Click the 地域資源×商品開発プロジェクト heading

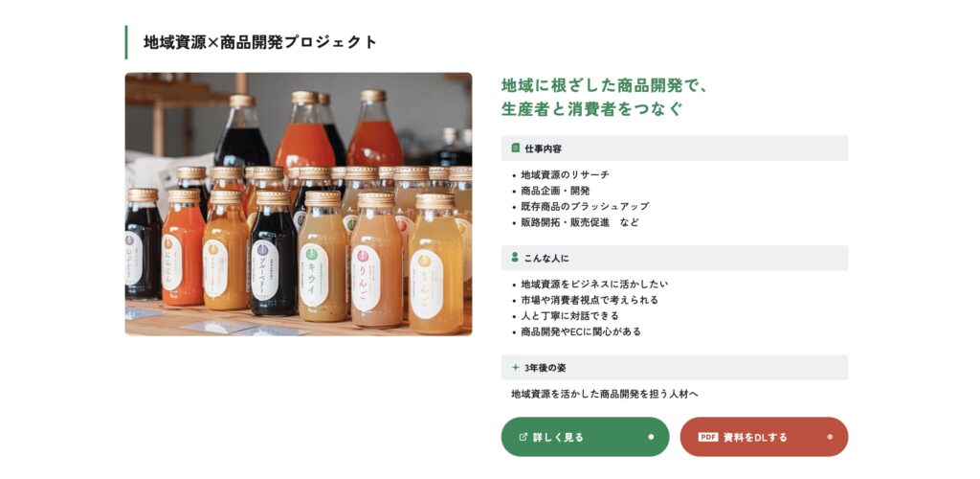(260, 42)
